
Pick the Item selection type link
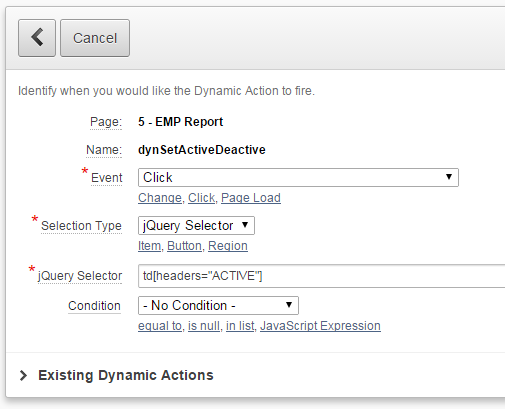tap(149, 246)
